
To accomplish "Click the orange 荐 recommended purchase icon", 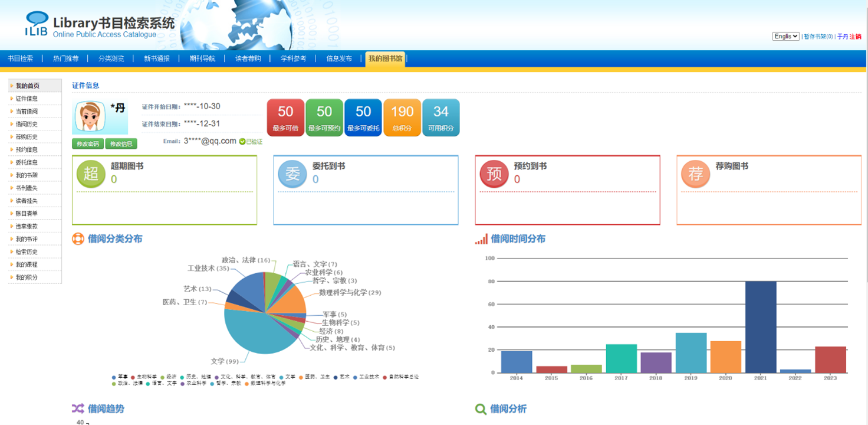I will tap(696, 174).
